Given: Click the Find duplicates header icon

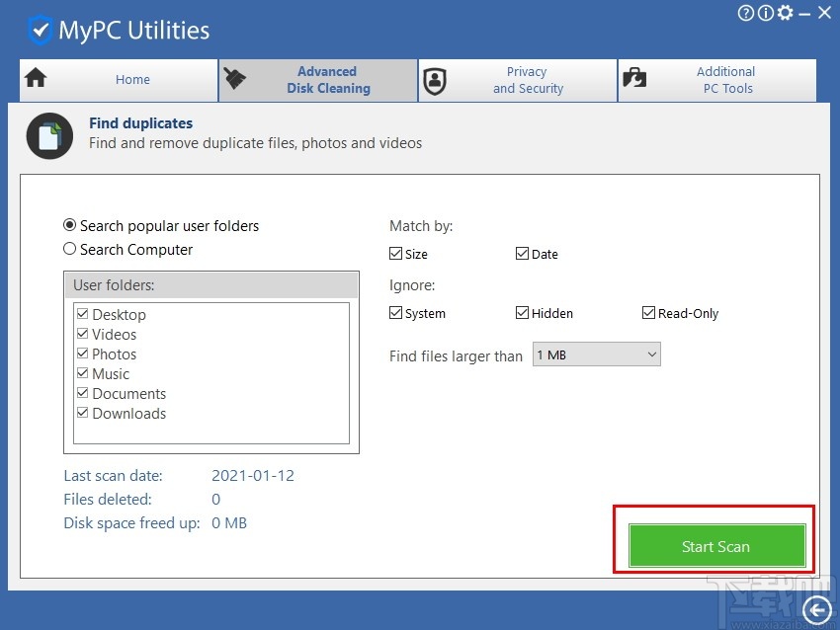Looking at the screenshot, I should coord(49,133).
